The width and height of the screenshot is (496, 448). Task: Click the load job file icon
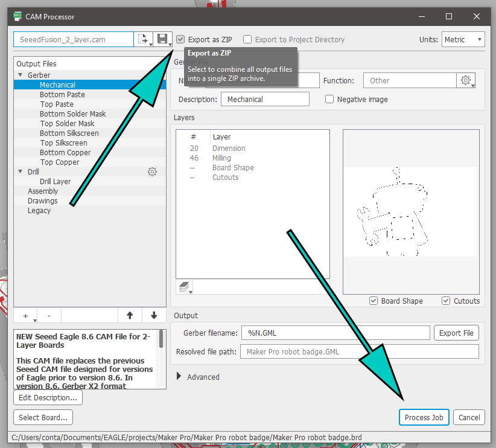[143, 40]
